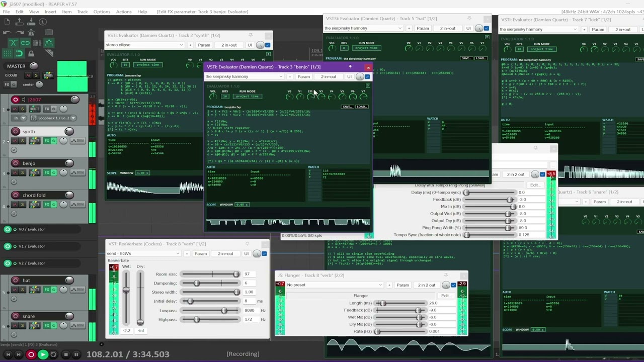This screenshot has width=644, height=362.
Task: Mute the snare track
Action: (15, 325)
